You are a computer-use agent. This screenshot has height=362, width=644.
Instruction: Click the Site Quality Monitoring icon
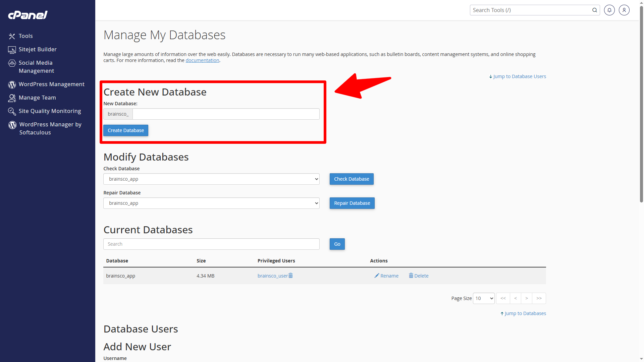[x=12, y=111]
